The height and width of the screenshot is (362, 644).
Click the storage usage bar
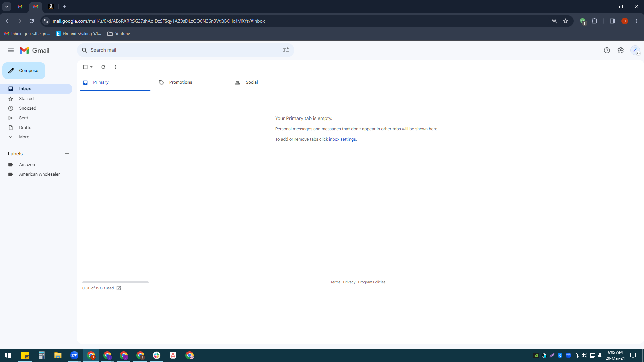pos(115,282)
